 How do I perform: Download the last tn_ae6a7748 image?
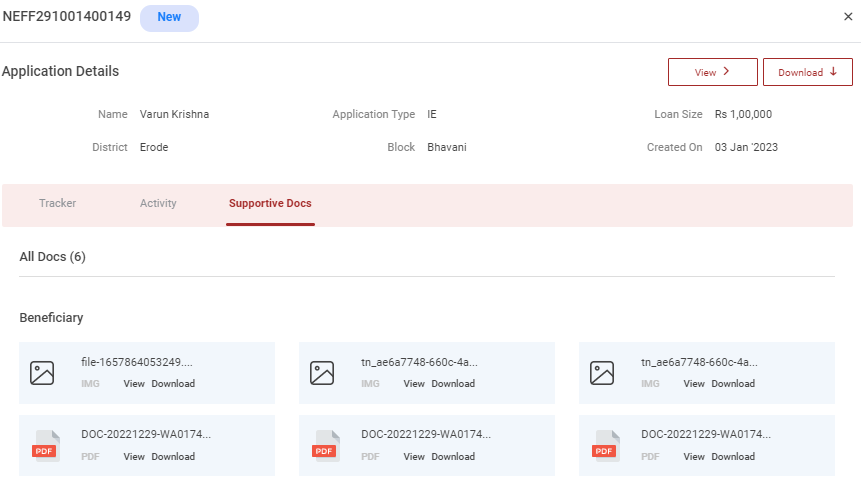(733, 384)
